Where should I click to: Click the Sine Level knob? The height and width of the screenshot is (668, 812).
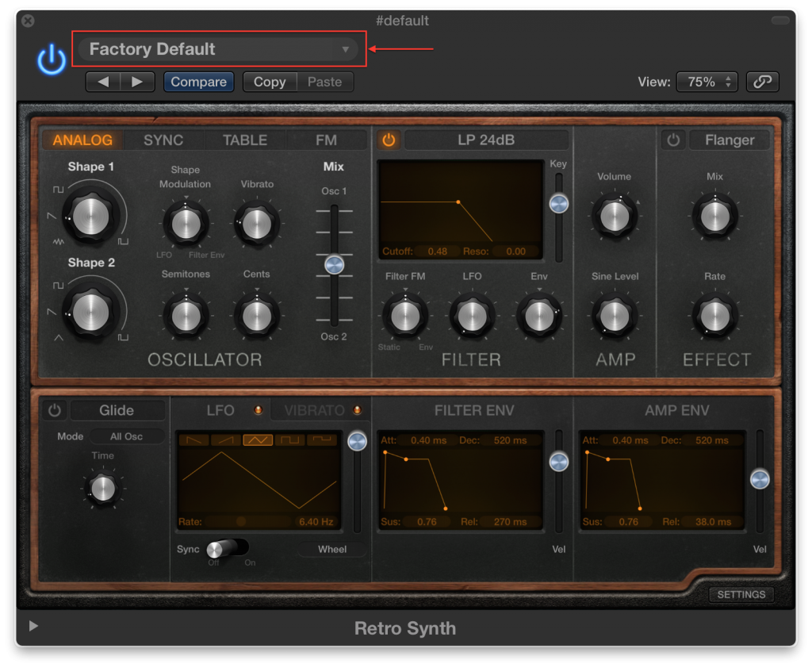(615, 316)
